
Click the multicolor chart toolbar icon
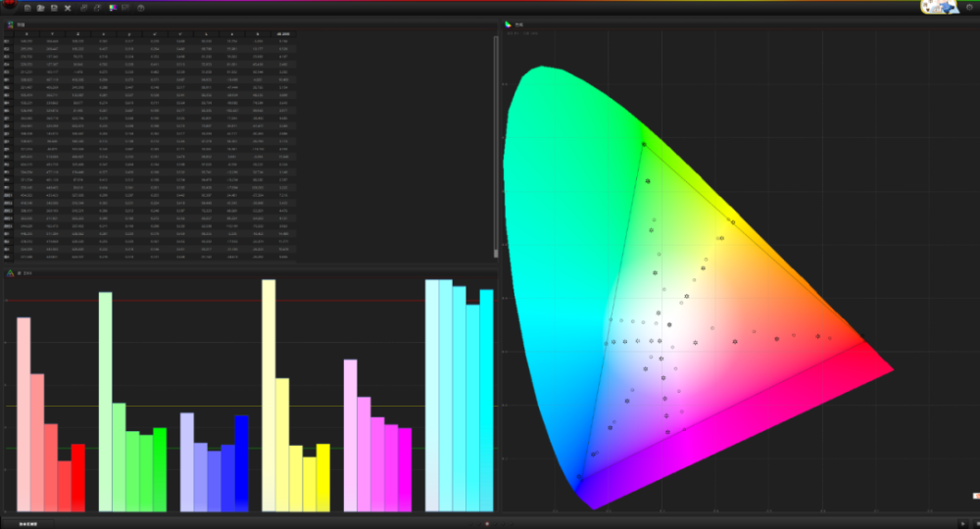click(x=113, y=8)
